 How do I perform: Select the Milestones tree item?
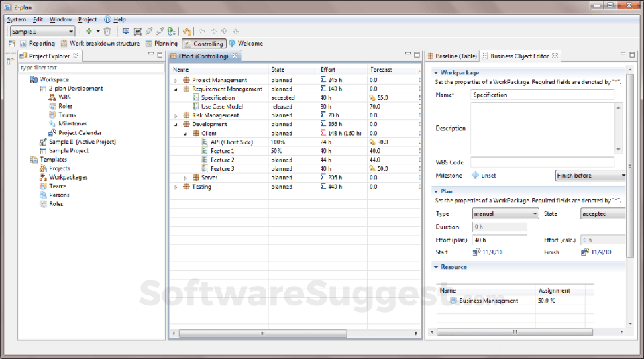[x=72, y=123]
